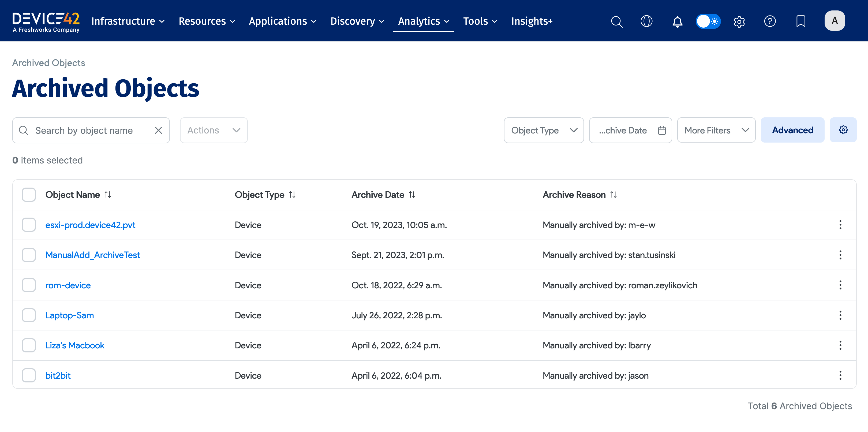The image size is (868, 432).
Task: Switch to the Discovery menu
Action: [x=357, y=21]
